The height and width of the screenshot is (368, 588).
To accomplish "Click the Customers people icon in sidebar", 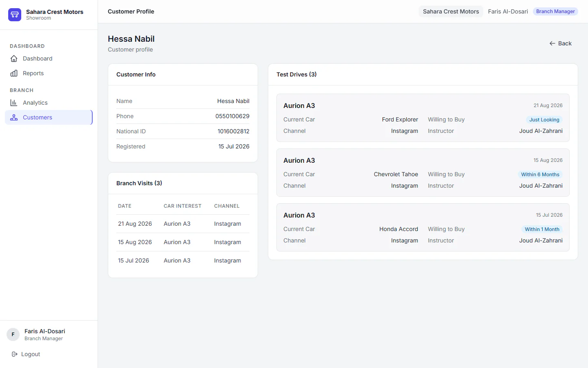I will point(14,117).
